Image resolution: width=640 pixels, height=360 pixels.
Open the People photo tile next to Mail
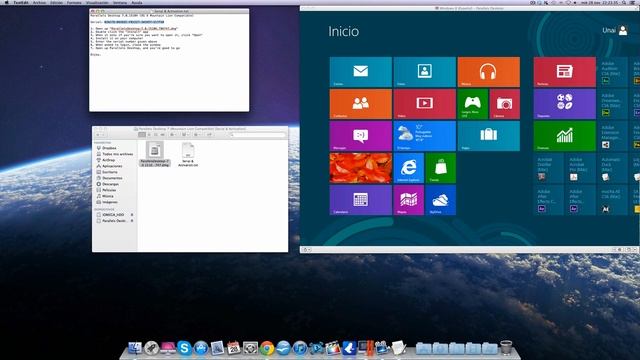click(424, 72)
